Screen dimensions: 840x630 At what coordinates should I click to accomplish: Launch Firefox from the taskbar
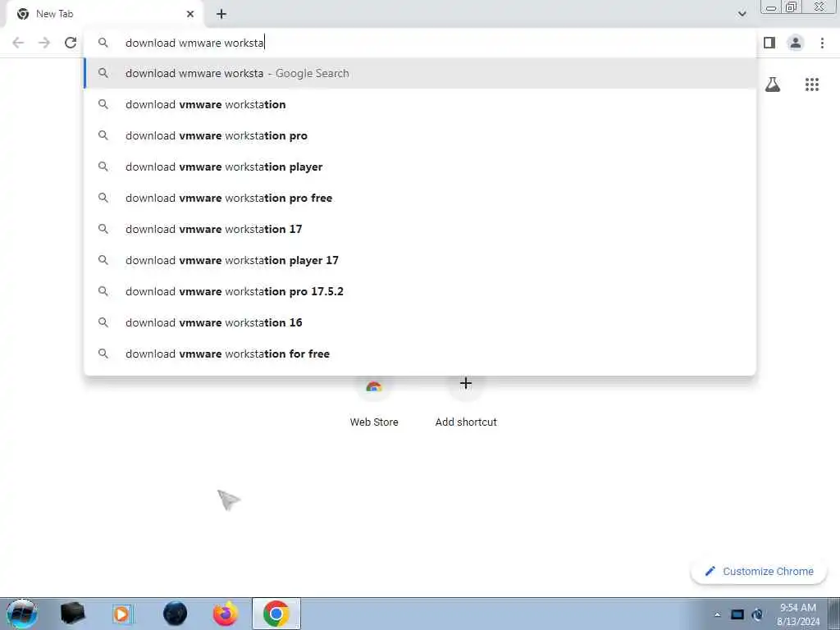point(226,614)
